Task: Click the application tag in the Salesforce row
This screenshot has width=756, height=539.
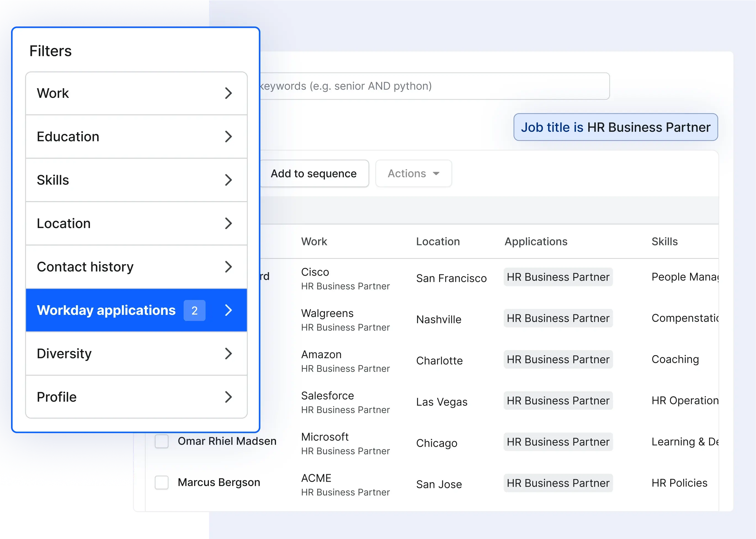Action: click(x=558, y=401)
